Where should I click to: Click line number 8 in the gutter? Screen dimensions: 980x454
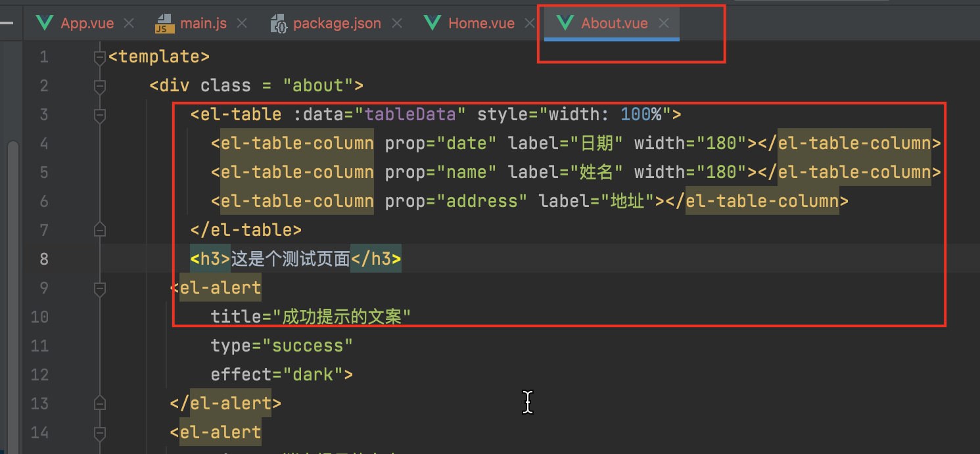[43, 259]
